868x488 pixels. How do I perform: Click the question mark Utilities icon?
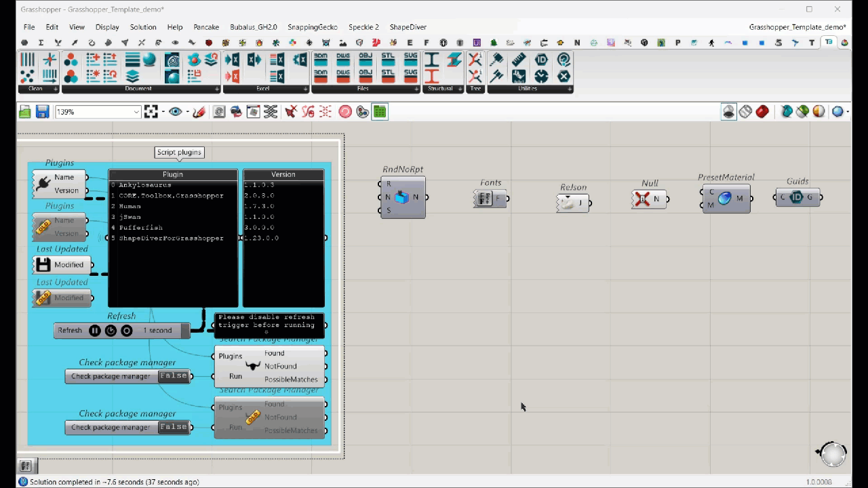pyautogui.click(x=564, y=60)
